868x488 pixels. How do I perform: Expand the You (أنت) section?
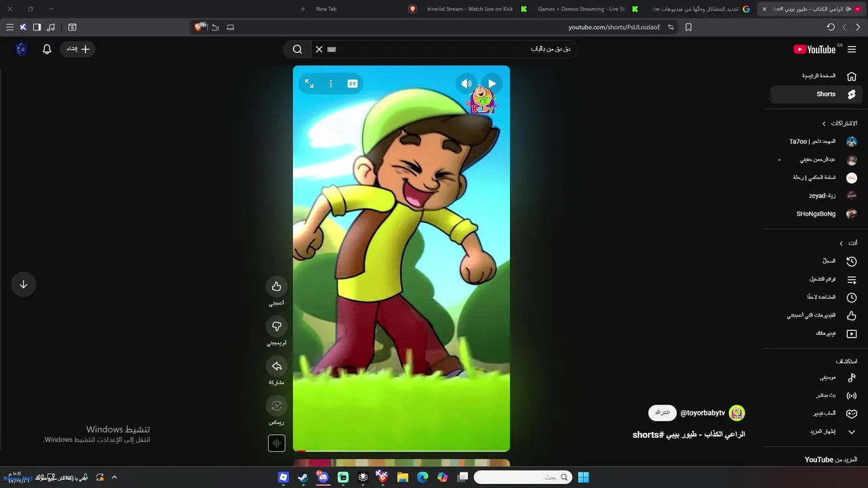(848, 243)
